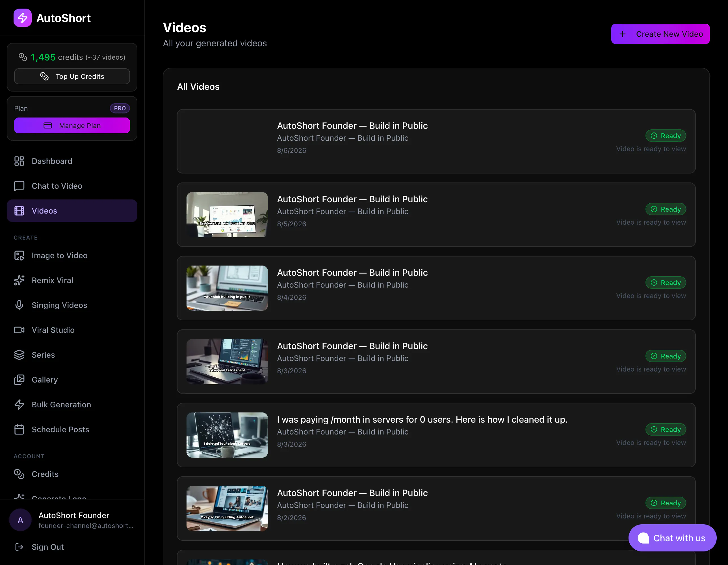
Task: Click the Ready badge on the 8/2/2026 video
Action: click(x=666, y=503)
